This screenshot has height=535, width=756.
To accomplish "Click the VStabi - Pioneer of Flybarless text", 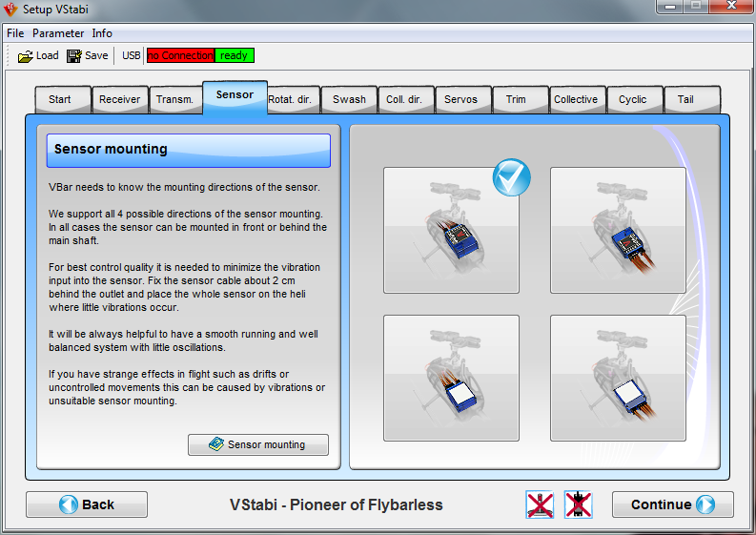I will [x=337, y=504].
